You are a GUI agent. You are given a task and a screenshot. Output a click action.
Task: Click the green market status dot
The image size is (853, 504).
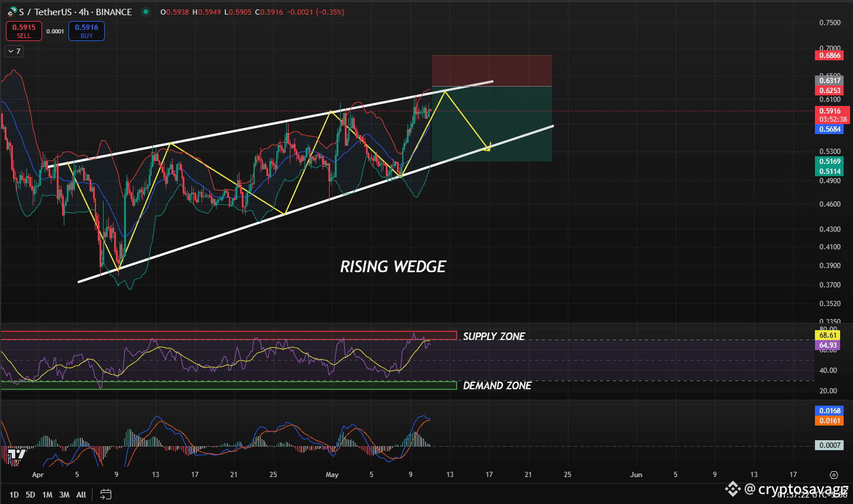pos(145,12)
